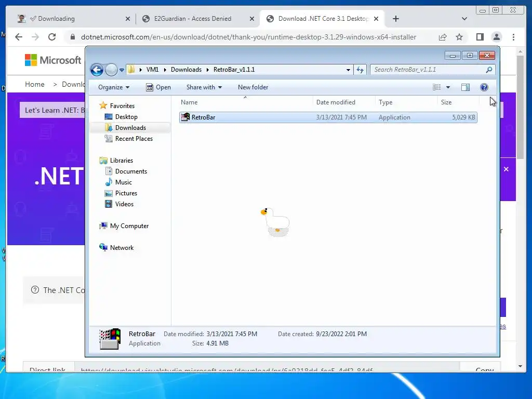532x399 pixels.
Task: Open the Organize menu
Action: tap(114, 87)
